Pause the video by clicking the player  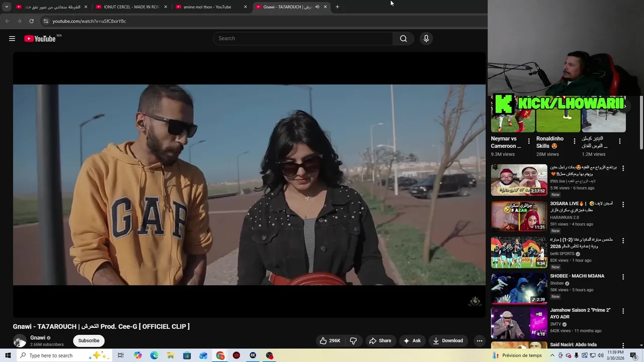(249, 185)
